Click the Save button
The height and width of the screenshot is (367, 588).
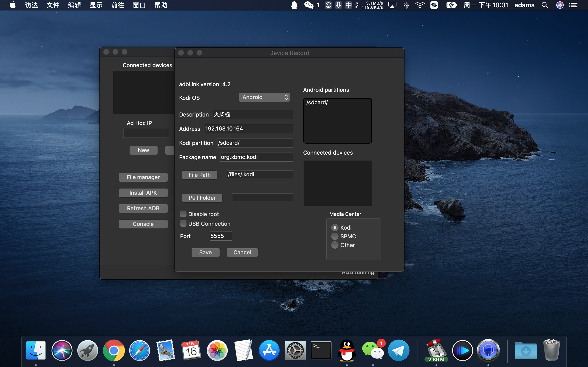pos(205,253)
